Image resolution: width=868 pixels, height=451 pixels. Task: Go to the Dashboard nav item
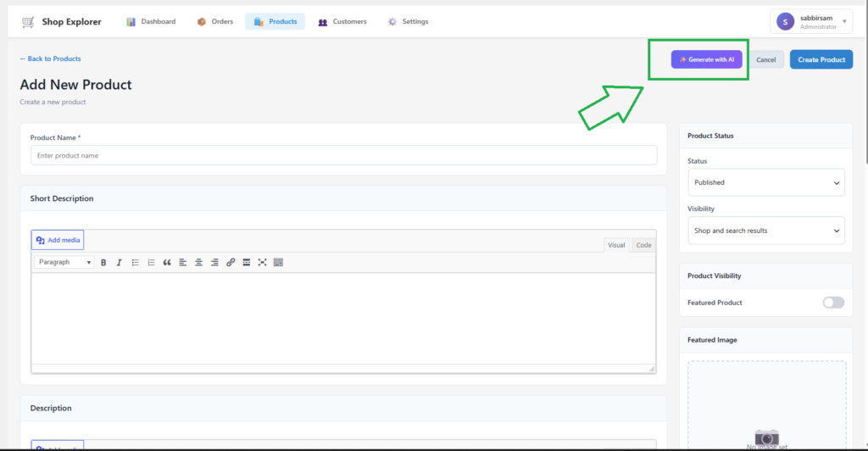point(151,21)
